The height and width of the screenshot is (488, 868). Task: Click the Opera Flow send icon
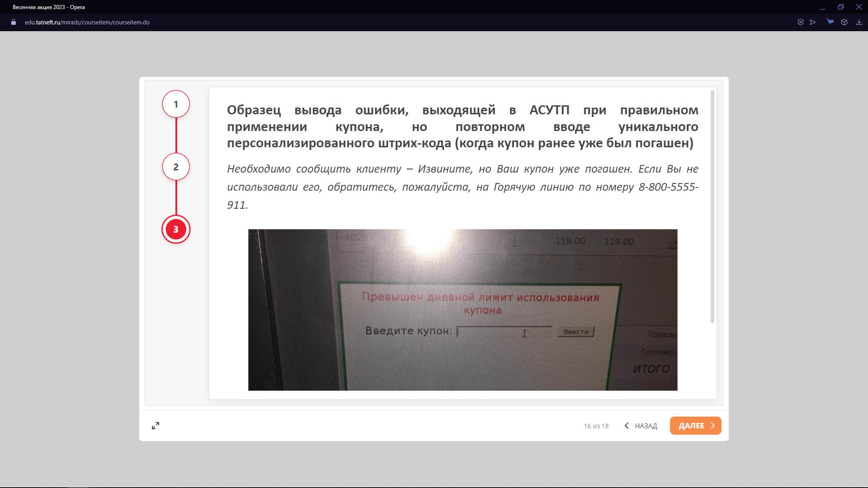pos(813,22)
